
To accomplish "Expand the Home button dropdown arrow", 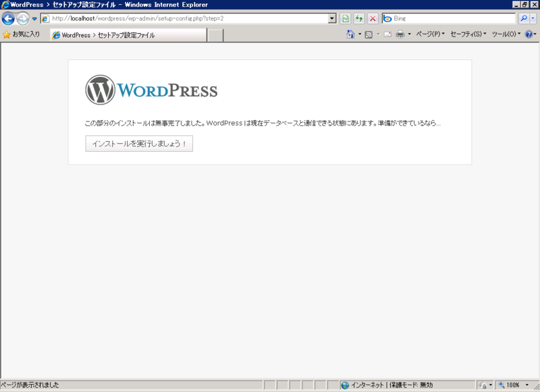I will pos(360,34).
